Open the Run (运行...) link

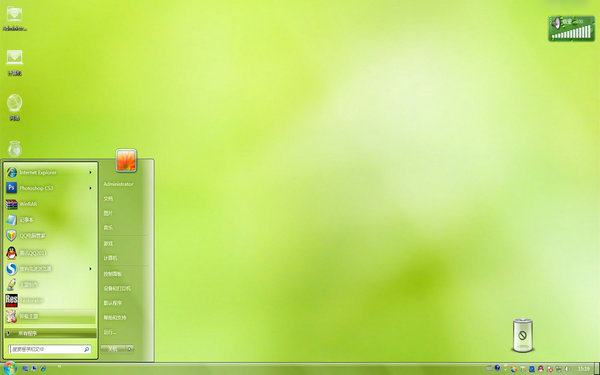point(110,332)
